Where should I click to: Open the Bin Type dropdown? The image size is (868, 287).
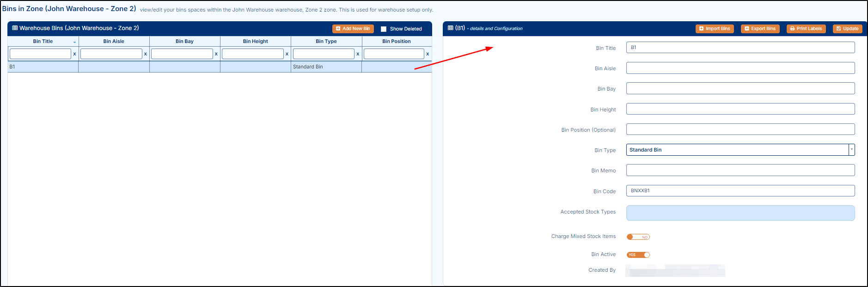851,150
